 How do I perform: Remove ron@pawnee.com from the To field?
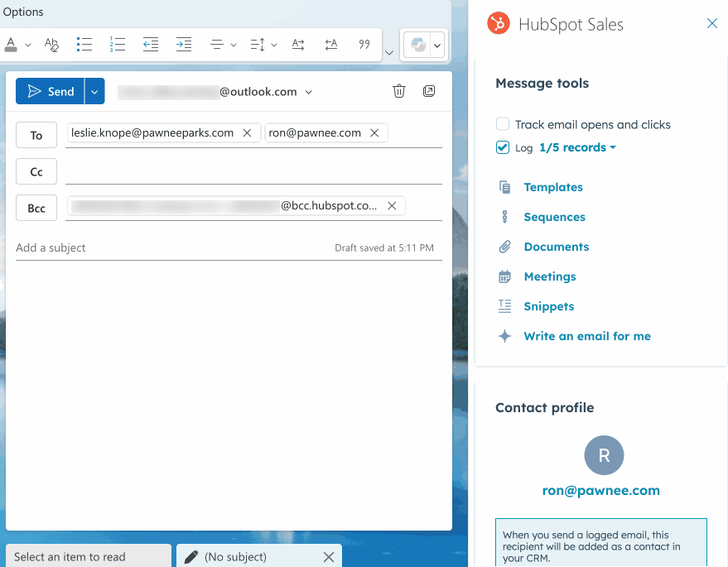tap(374, 133)
